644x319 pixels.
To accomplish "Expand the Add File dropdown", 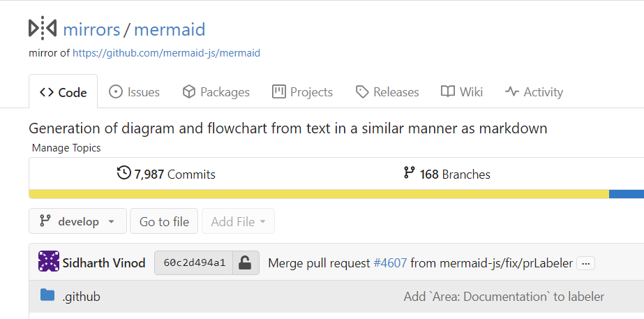I will tap(238, 221).
